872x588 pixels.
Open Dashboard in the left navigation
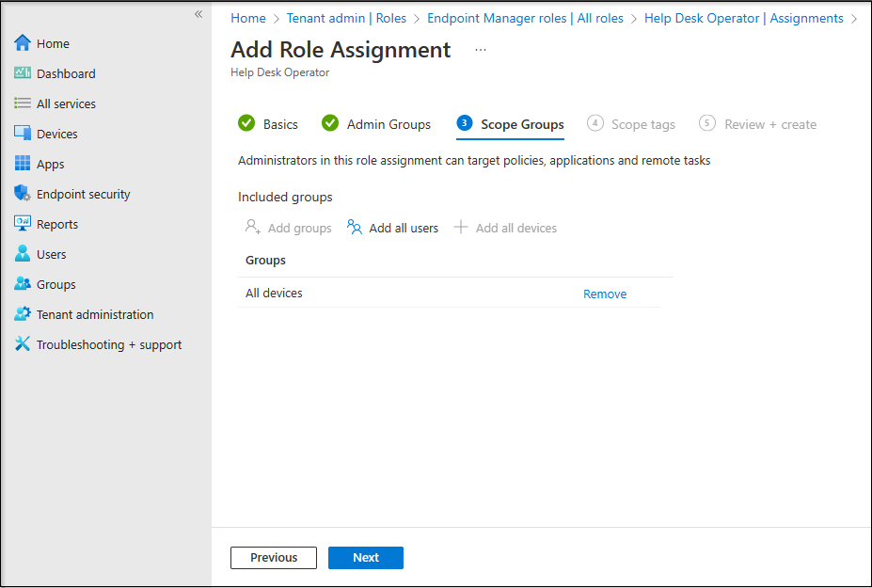[x=66, y=73]
